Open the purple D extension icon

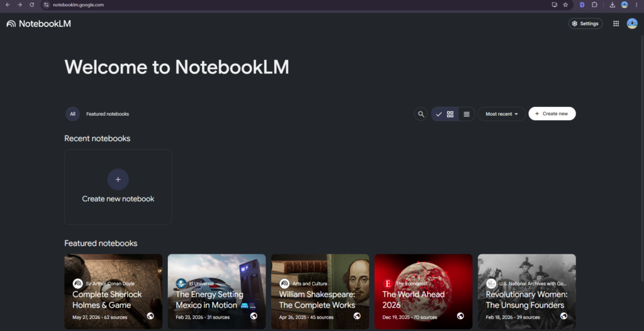point(582,5)
